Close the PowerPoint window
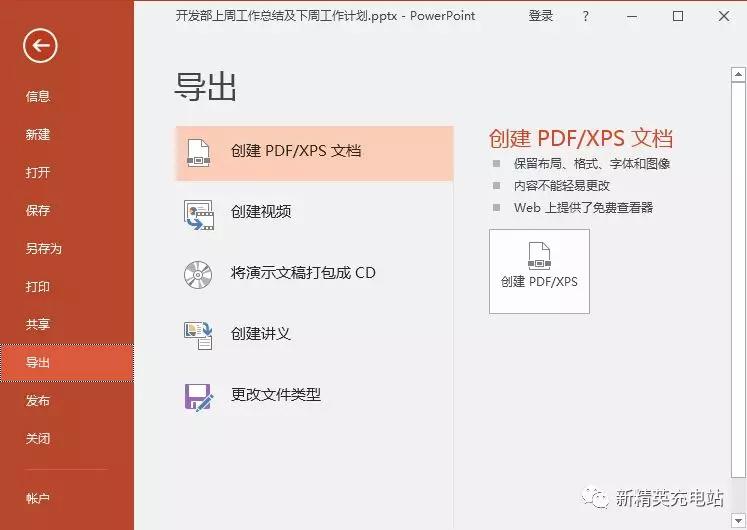 pyautogui.click(x=724, y=17)
